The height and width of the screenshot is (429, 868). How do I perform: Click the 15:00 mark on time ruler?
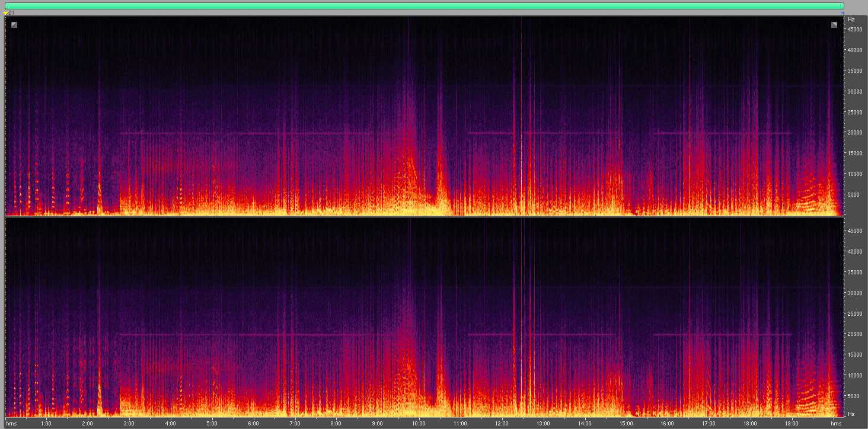[x=626, y=424]
